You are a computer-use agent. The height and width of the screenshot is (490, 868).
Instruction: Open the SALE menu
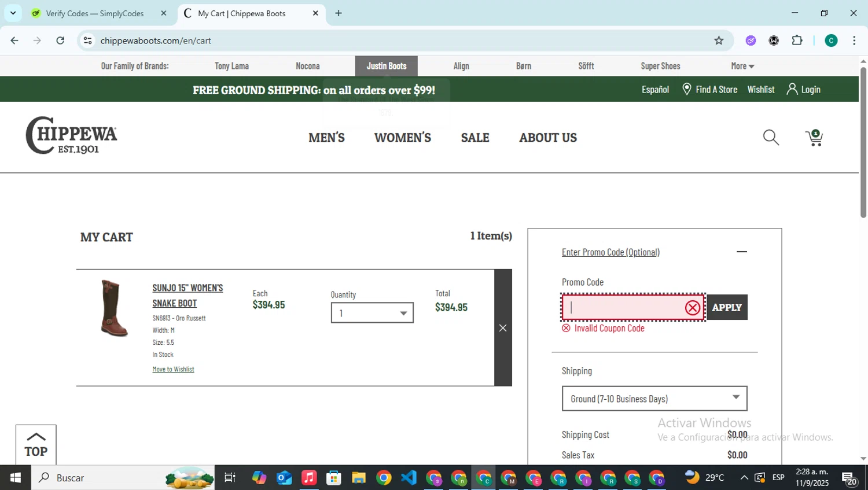[475, 138]
